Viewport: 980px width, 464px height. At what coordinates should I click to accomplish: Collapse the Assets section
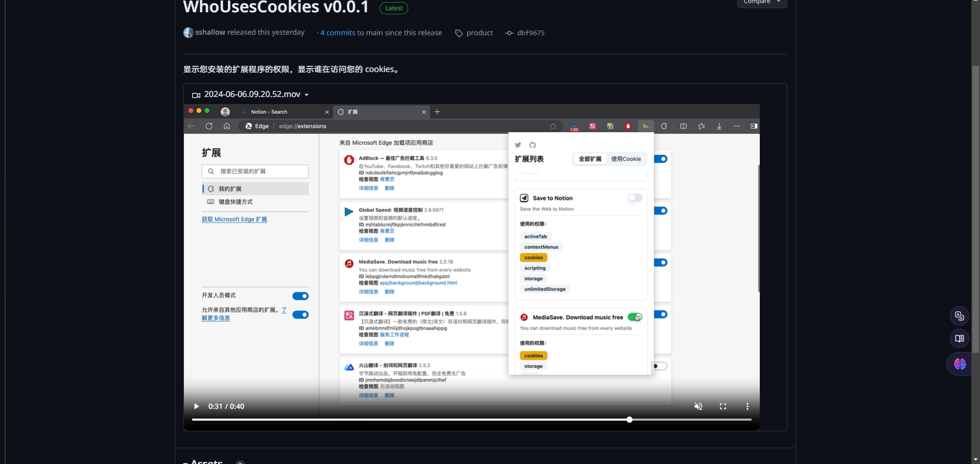coord(186,461)
